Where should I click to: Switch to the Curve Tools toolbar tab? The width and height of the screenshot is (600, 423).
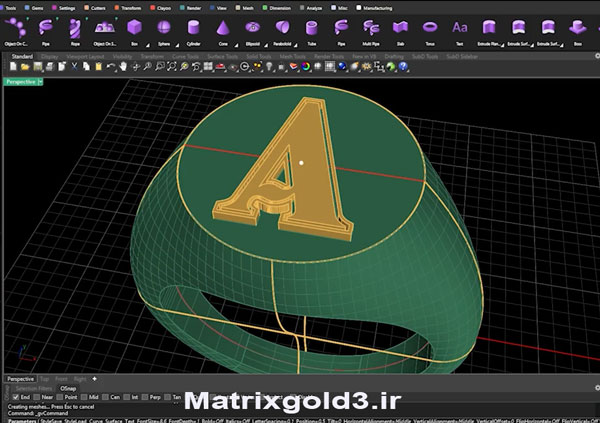(186, 56)
